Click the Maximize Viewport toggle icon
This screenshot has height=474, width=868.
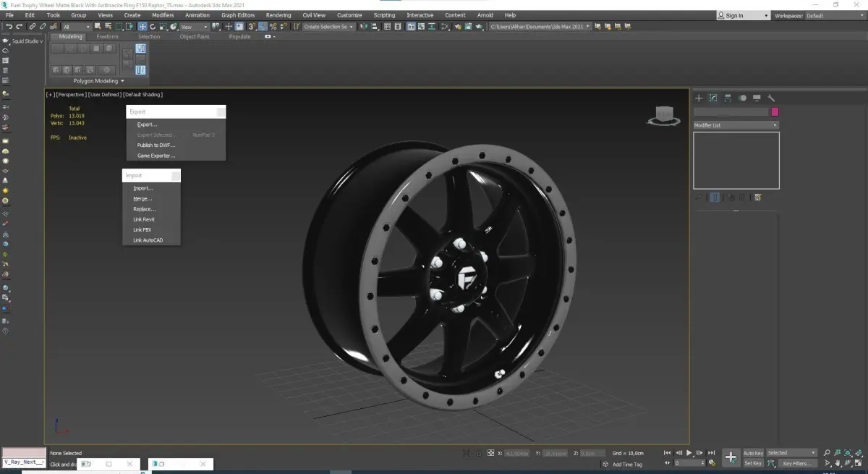pos(859,463)
